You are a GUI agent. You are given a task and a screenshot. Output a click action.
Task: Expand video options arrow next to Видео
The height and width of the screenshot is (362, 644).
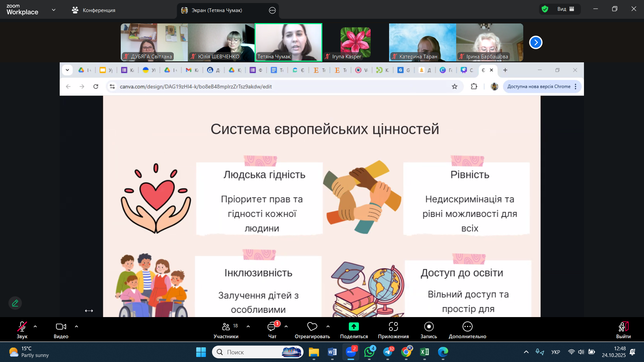pos(76,326)
